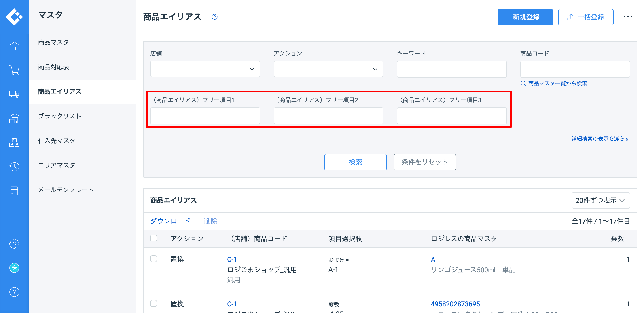The height and width of the screenshot is (313, 644).
Task: Expand the 店舗 dropdown
Action: 205,69
